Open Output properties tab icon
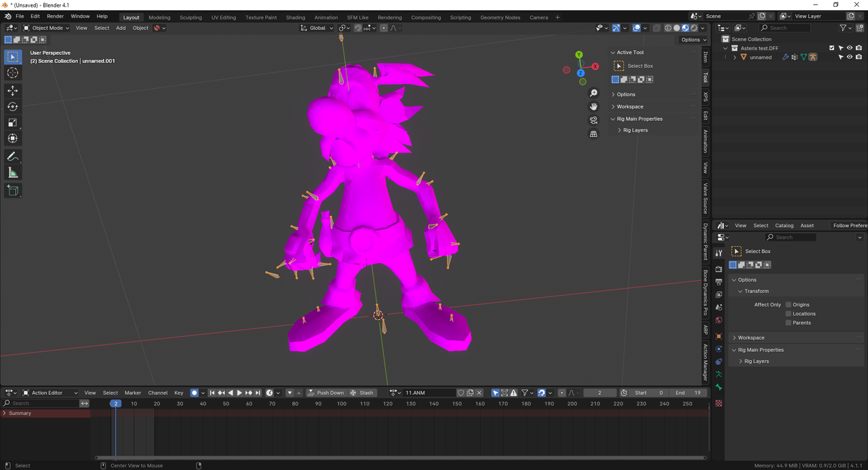The height and width of the screenshot is (470, 868). click(719, 281)
